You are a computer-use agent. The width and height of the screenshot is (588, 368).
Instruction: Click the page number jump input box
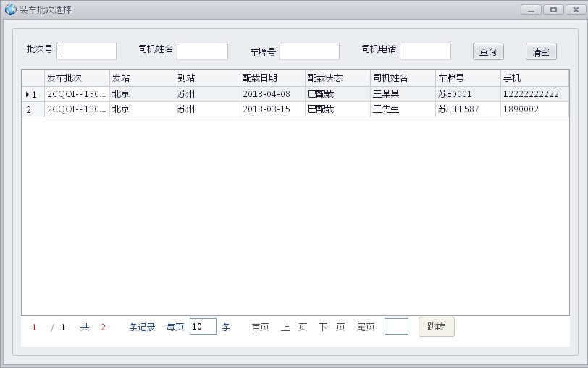coord(396,327)
